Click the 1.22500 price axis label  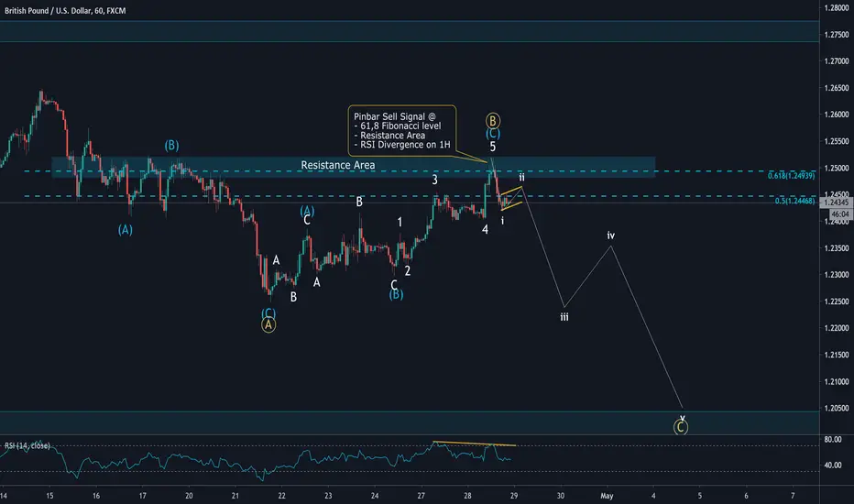click(837, 301)
